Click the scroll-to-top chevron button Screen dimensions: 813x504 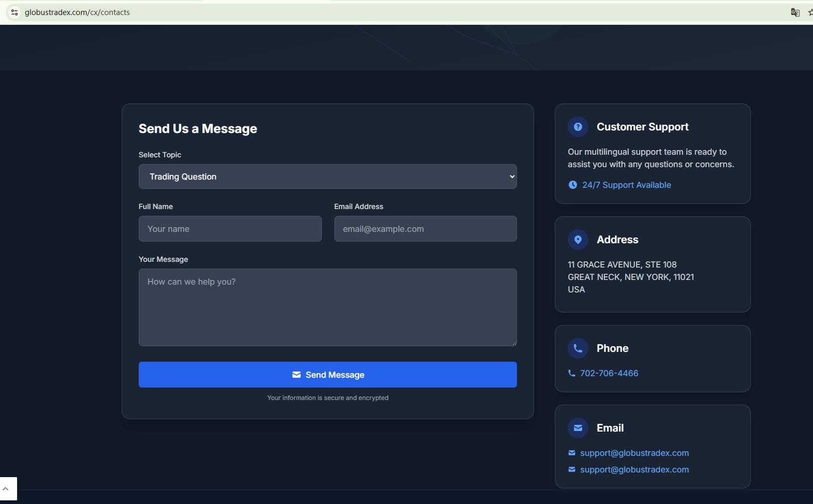[x=6, y=488]
